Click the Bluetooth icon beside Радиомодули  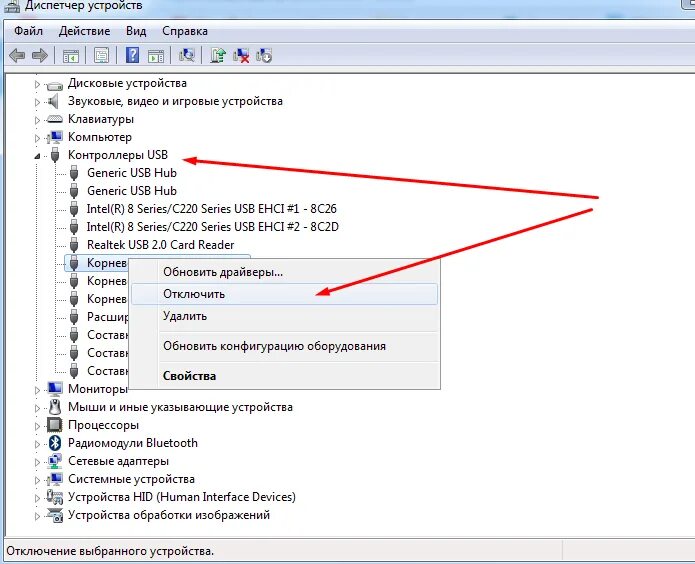(55, 443)
